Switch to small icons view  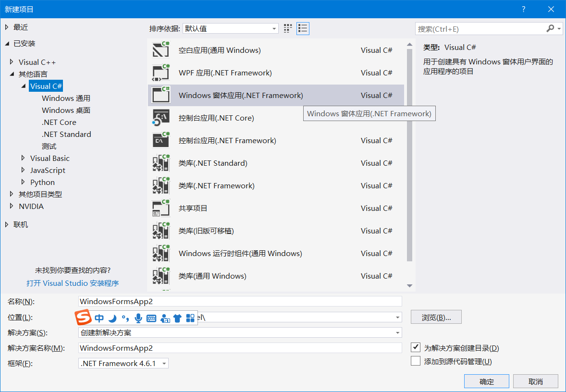point(288,28)
